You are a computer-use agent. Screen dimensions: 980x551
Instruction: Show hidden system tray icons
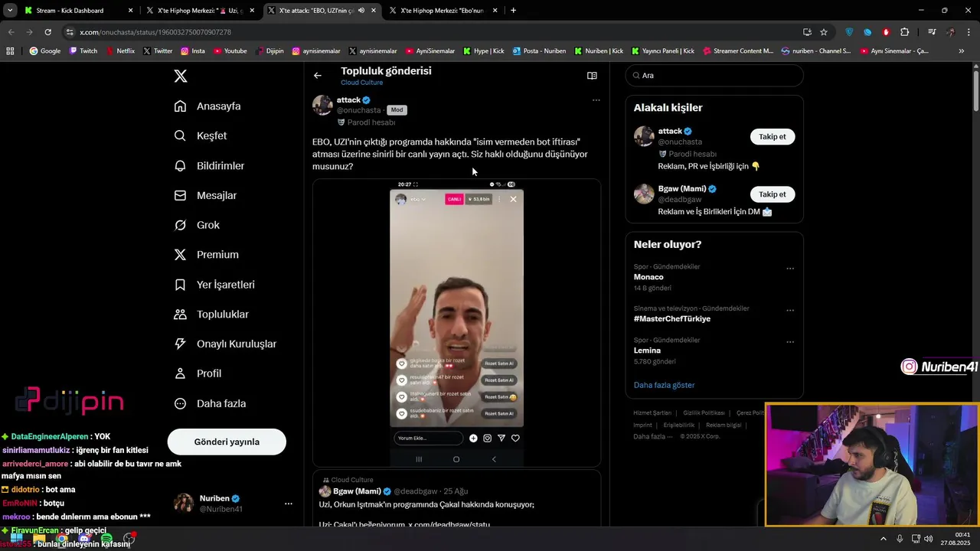(x=884, y=539)
